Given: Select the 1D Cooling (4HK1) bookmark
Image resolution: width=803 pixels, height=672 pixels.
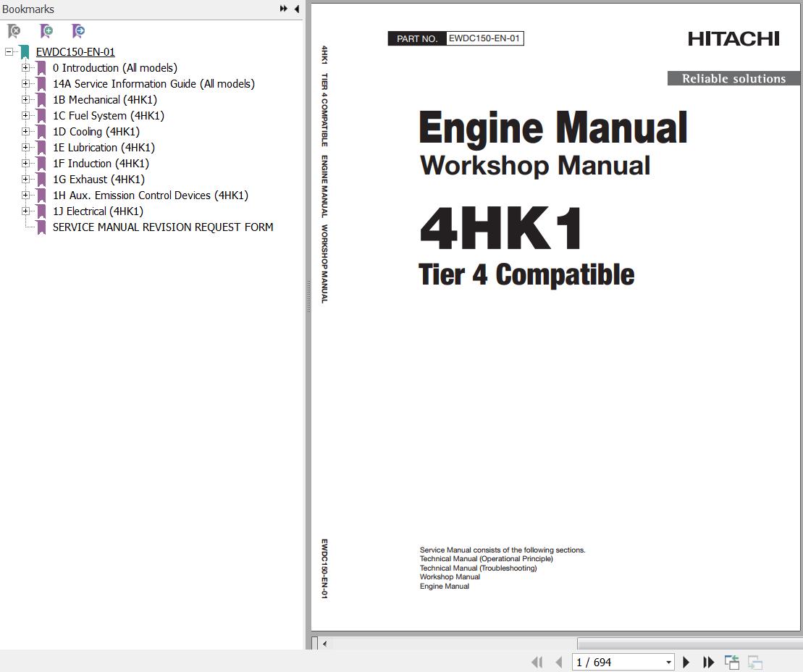Looking at the screenshot, I should 96,131.
